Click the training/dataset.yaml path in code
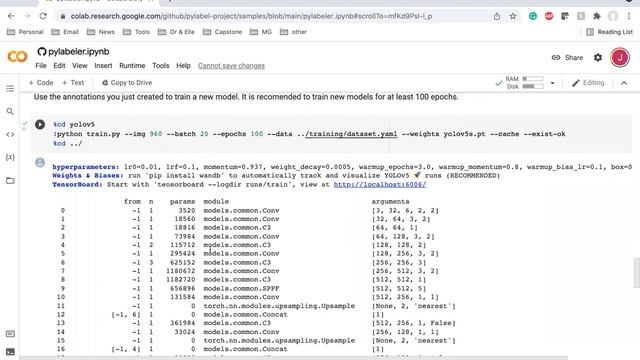The height and width of the screenshot is (360, 640). coord(351,134)
